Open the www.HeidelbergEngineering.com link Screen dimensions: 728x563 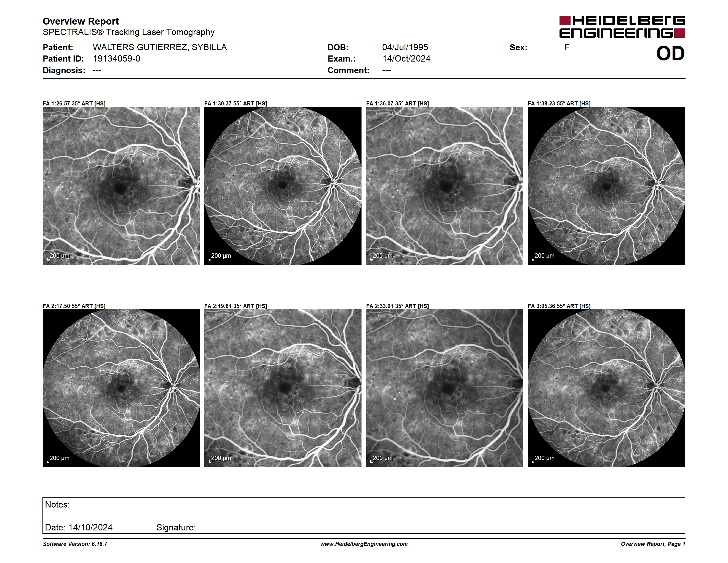[x=364, y=544]
